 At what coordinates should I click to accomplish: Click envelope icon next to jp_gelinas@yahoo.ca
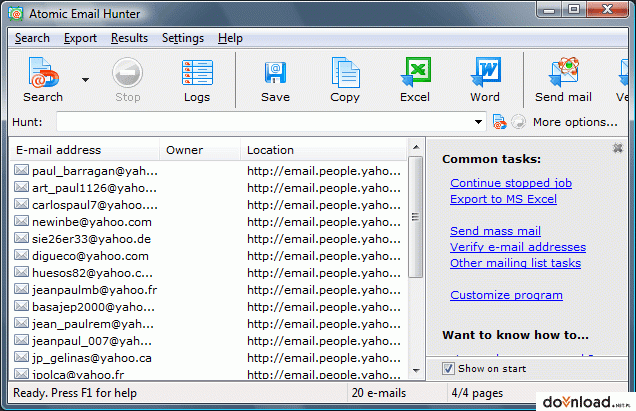[21, 357]
